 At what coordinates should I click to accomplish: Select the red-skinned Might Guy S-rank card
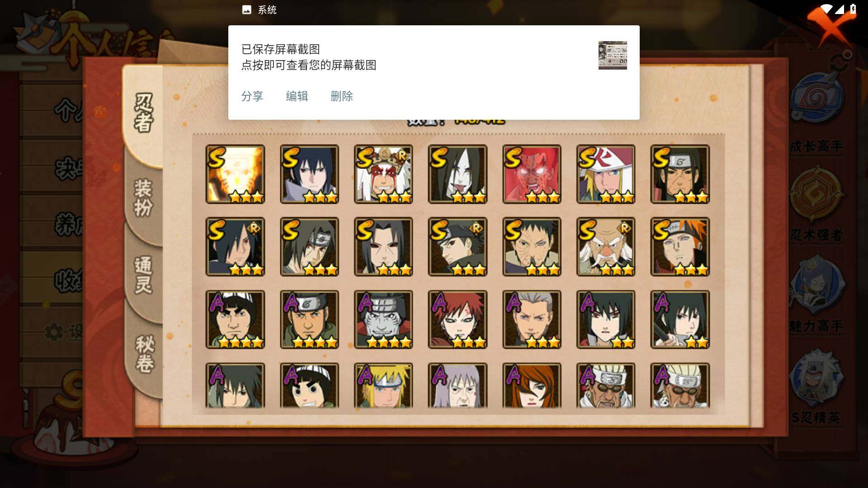point(532,174)
